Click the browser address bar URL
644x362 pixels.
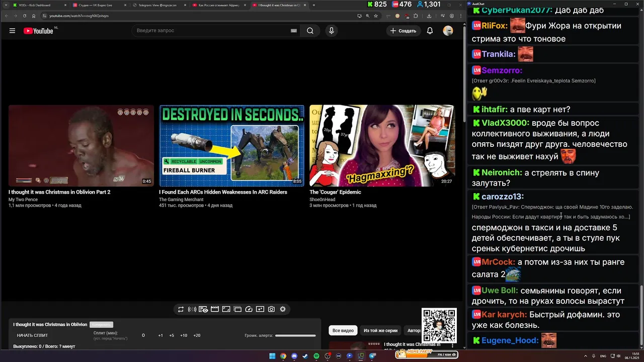click(x=79, y=16)
